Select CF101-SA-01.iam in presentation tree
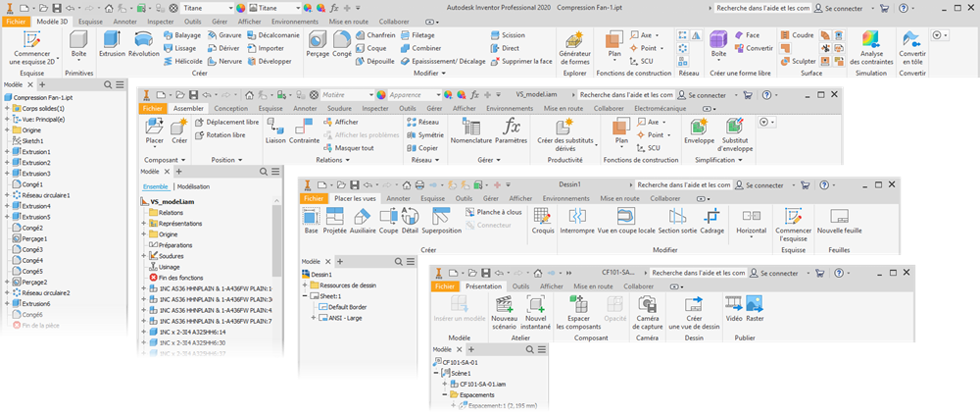This screenshot has height=414, width=980. [477, 384]
